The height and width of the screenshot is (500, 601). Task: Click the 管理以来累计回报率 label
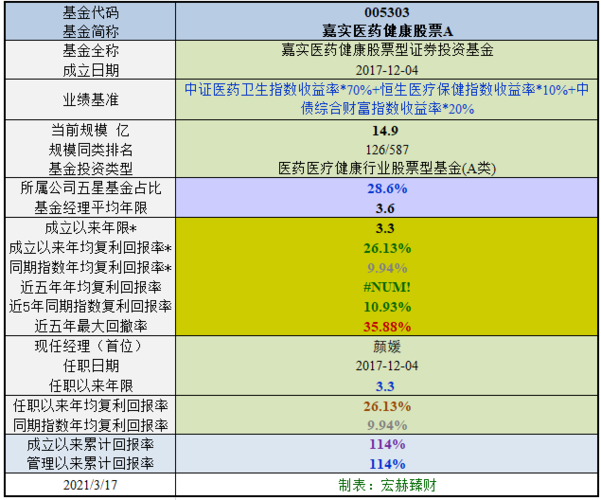tap(91, 463)
